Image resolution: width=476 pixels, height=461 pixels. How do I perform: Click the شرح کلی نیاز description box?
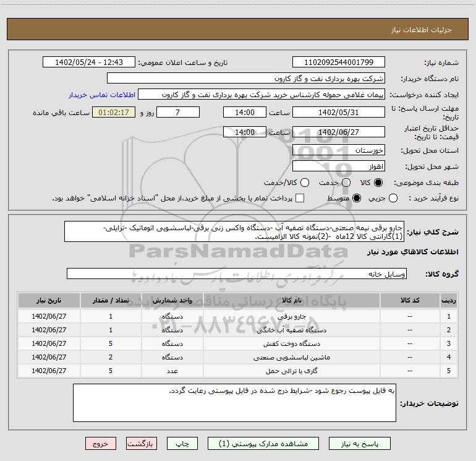coord(234,231)
